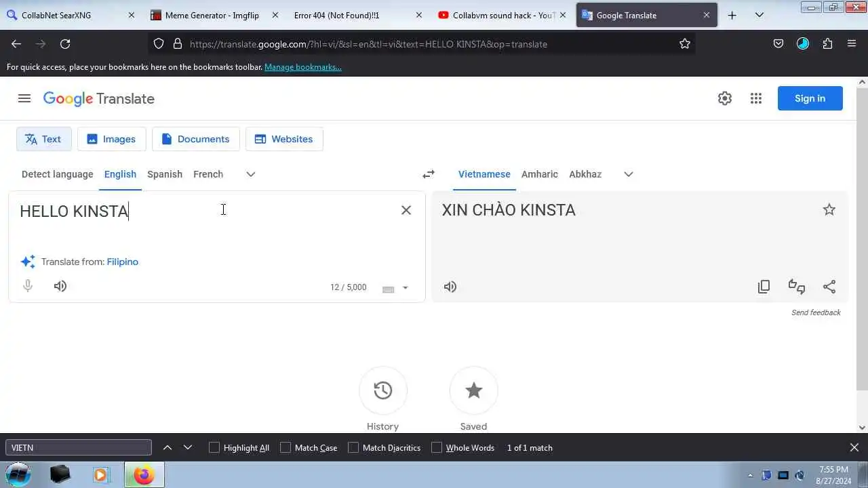Click the Sign in button
This screenshot has width=868, height=488.
(810, 98)
